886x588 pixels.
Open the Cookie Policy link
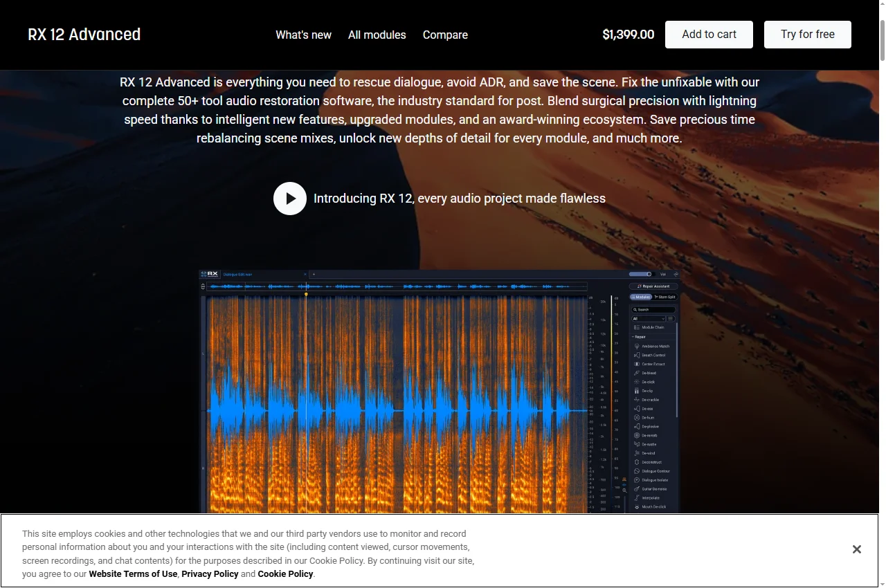pyautogui.click(x=285, y=574)
